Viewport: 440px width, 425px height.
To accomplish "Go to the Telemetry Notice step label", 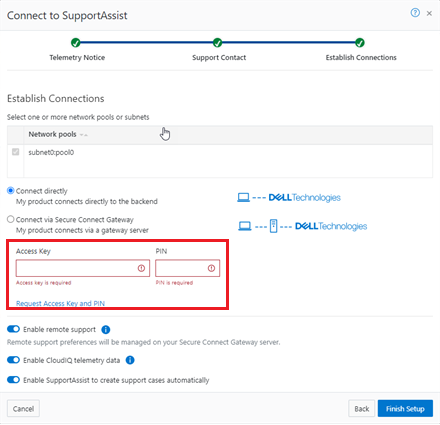I will coord(77,58).
